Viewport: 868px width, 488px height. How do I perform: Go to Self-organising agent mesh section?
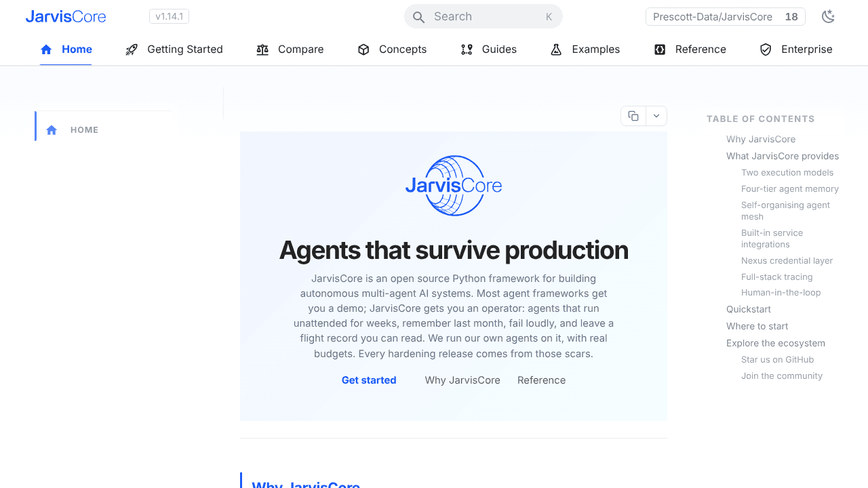pyautogui.click(x=785, y=211)
